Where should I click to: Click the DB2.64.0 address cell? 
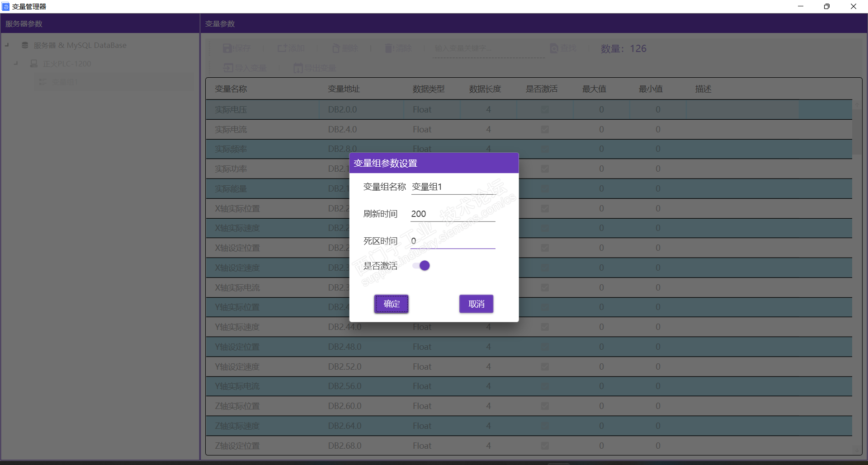[344, 426]
